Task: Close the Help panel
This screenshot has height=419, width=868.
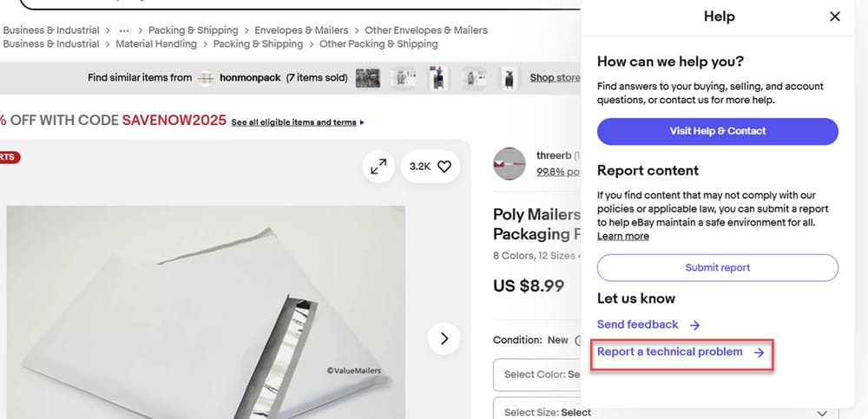Action: point(835,16)
